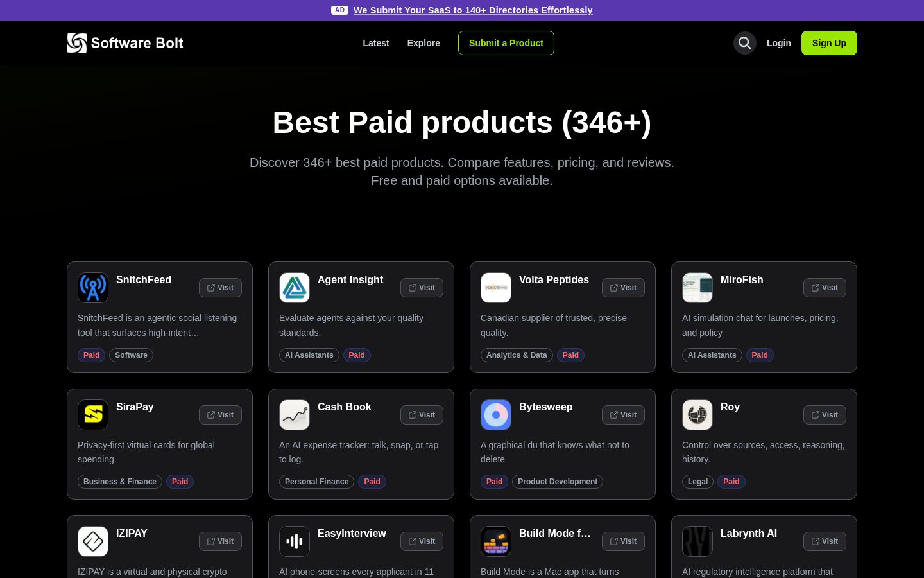
Task: Click the Sign Up button
Action: 829,43
